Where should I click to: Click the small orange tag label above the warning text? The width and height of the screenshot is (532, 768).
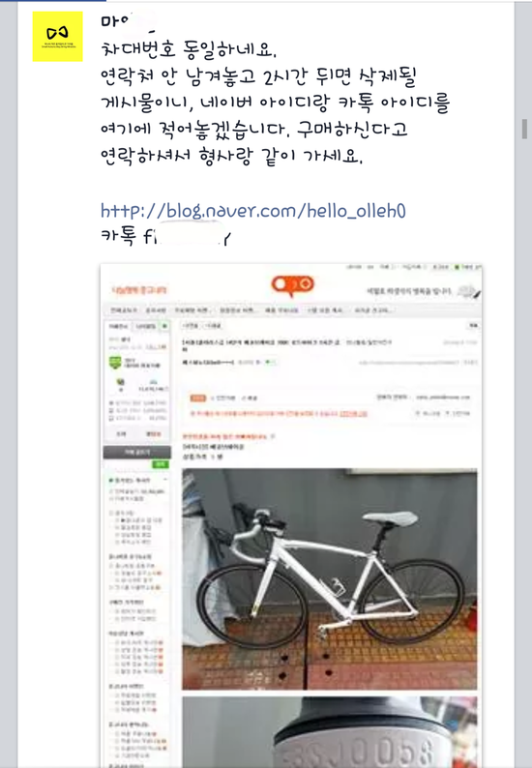point(198,399)
